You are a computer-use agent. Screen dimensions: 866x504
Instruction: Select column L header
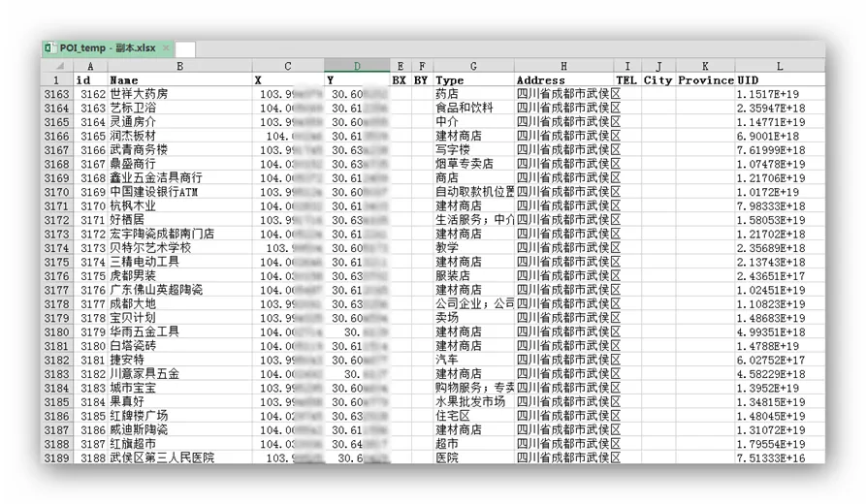point(780,66)
